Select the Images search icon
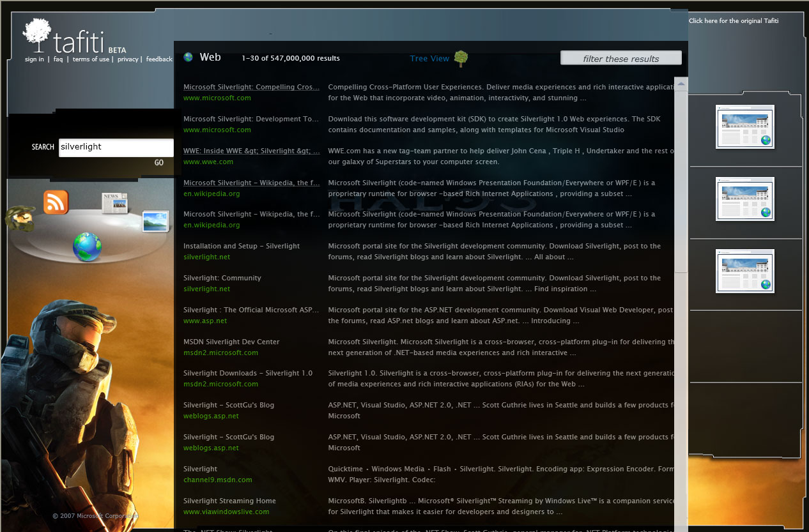Screen dimensions: 809x532 pos(155,221)
